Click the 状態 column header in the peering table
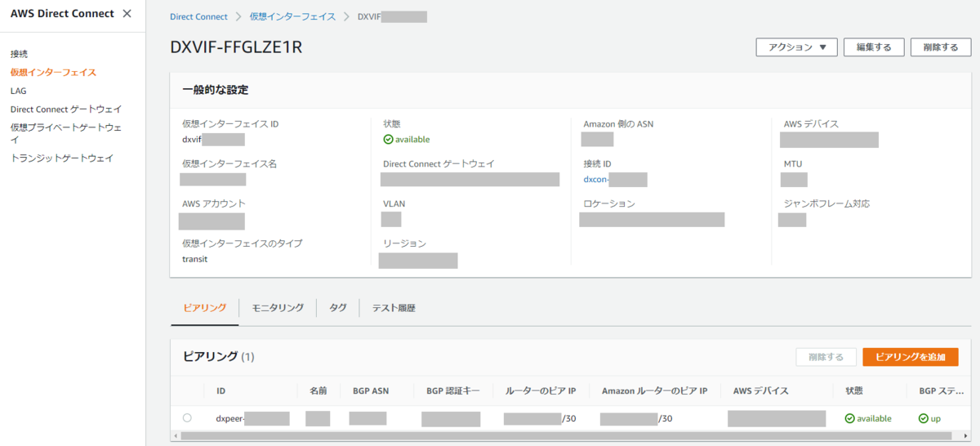This screenshot has height=446, width=980. pyautogui.click(x=854, y=391)
